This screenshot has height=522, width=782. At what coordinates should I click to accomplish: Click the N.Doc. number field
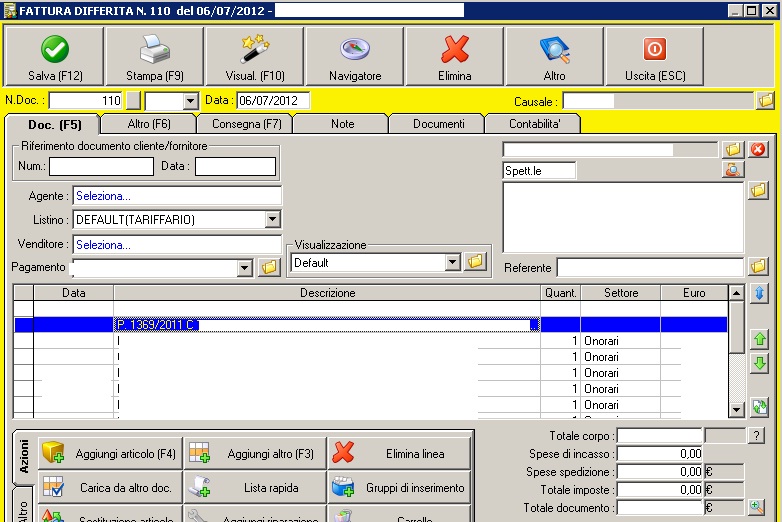click(x=85, y=101)
